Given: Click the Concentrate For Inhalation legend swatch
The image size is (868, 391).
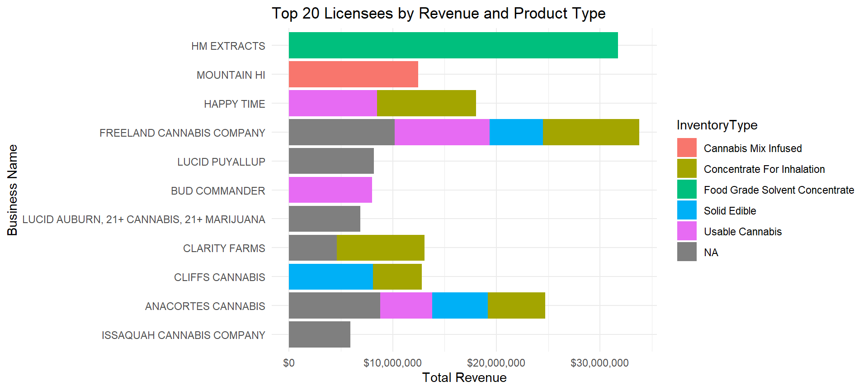Looking at the screenshot, I should click(x=687, y=169).
